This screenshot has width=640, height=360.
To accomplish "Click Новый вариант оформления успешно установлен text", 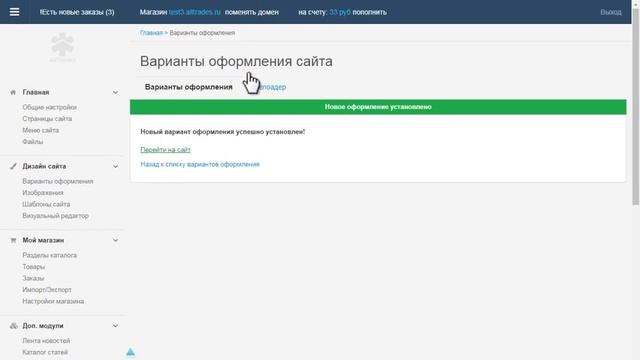I will (x=222, y=132).
